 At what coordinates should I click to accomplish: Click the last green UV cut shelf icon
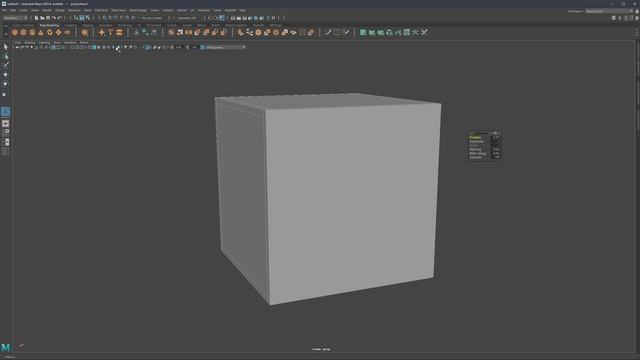(424, 32)
